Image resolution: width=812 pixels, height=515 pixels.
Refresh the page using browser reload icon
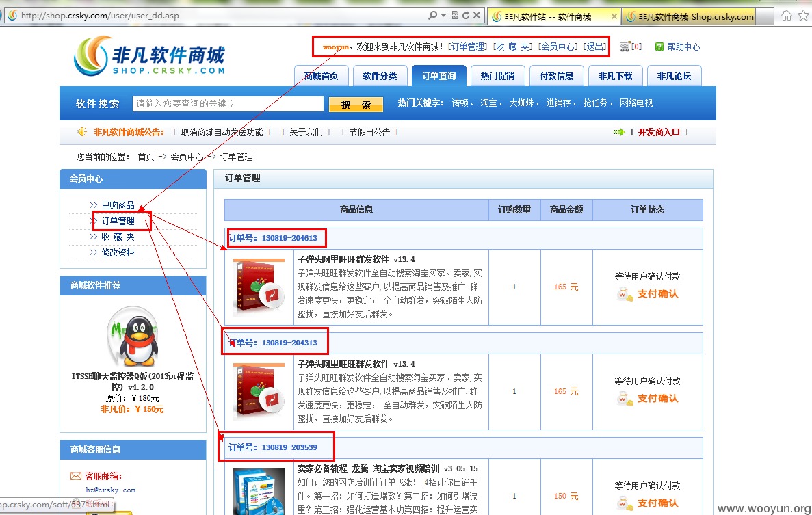point(466,16)
